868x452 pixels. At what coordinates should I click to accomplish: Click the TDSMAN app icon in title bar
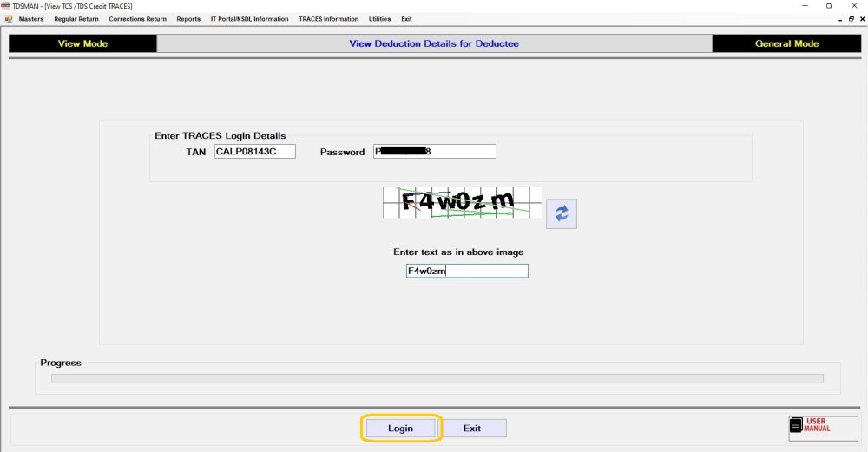coord(5,6)
